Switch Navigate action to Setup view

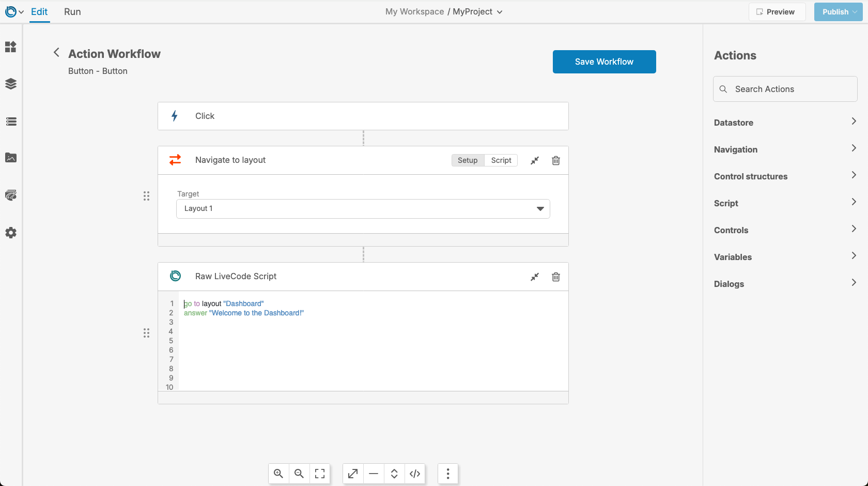point(468,160)
